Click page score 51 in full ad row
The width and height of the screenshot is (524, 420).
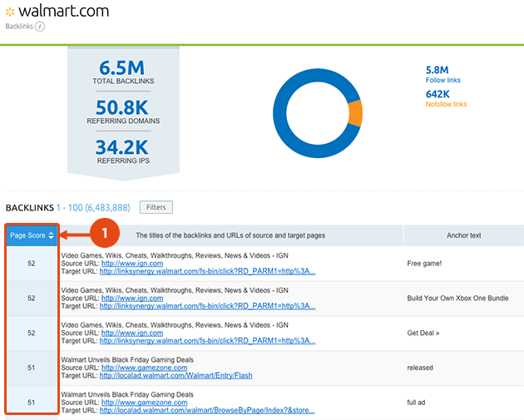[31, 403]
